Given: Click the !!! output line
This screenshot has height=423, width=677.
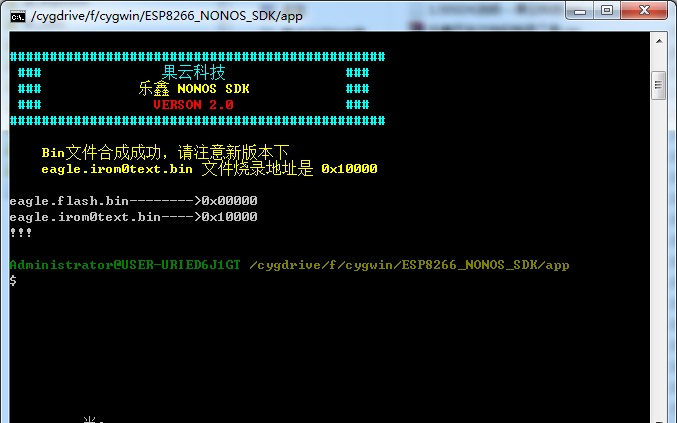Looking at the screenshot, I should 21,233.
